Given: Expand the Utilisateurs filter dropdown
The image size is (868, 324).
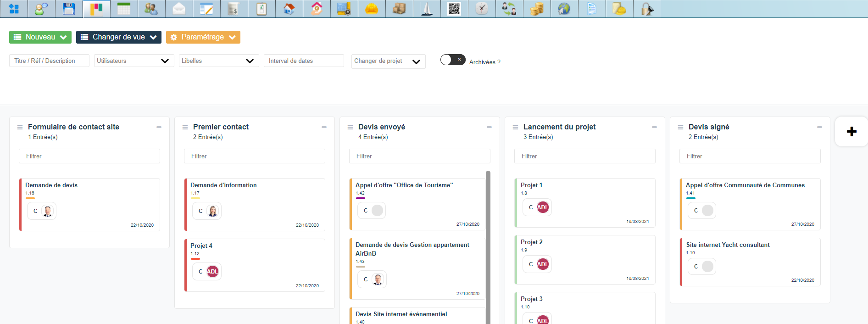Looking at the screenshot, I should coord(134,61).
